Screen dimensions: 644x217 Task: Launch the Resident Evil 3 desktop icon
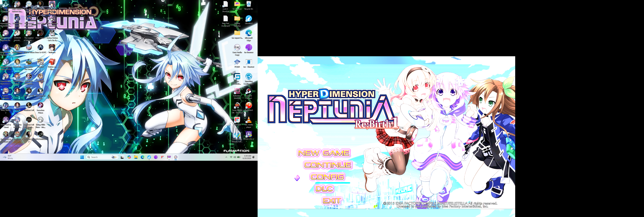pos(40,7)
